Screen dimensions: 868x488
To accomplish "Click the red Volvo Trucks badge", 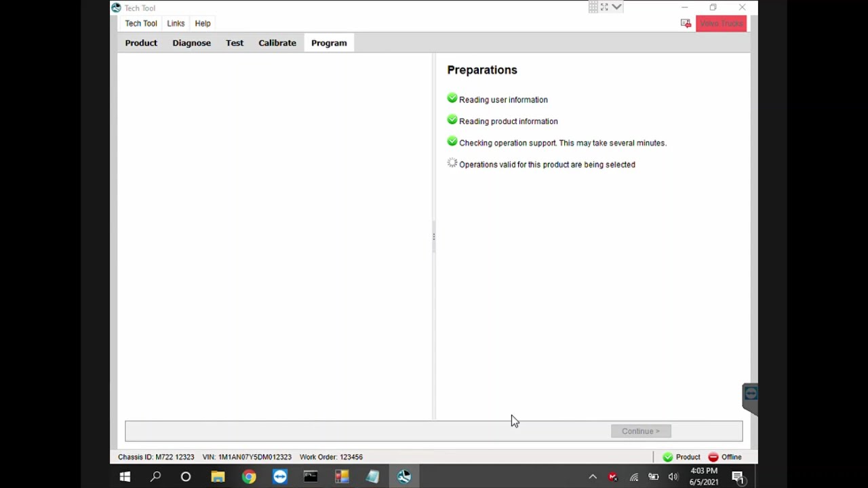I will 721,24.
